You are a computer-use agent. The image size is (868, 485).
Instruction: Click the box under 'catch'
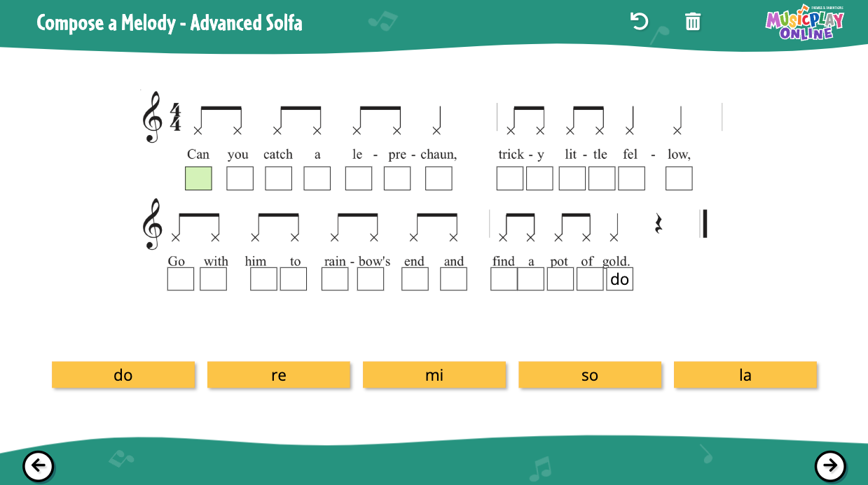tap(278, 178)
